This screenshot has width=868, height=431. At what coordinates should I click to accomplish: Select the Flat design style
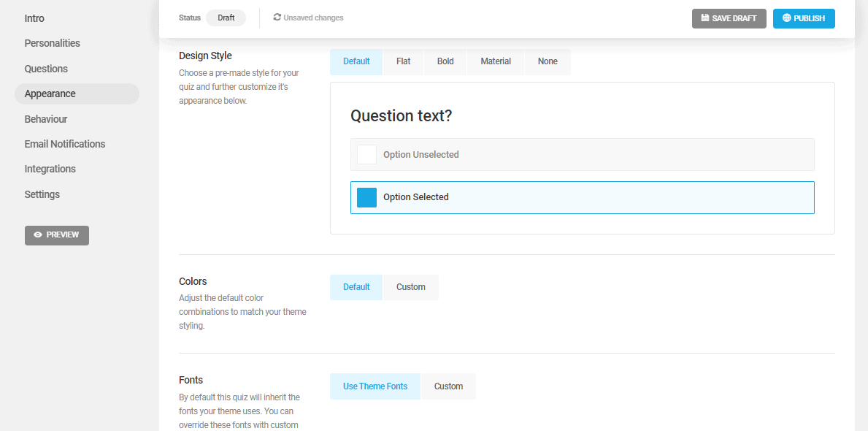point(404,61)
